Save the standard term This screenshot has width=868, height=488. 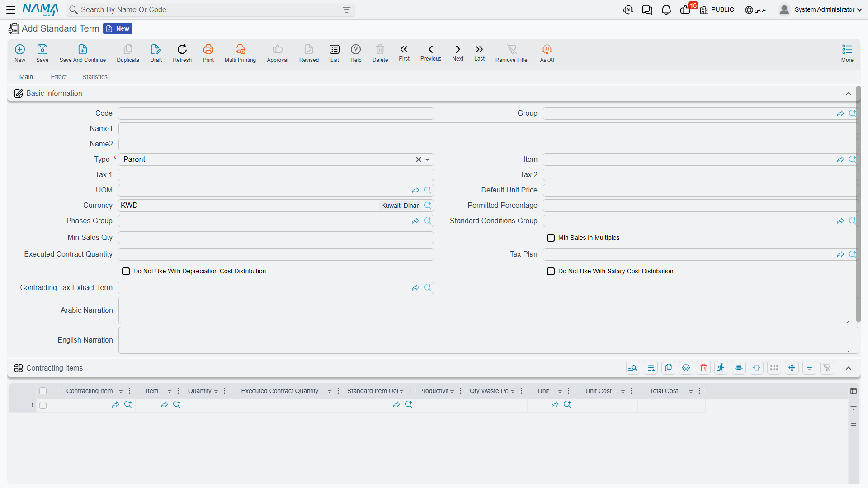42,53
